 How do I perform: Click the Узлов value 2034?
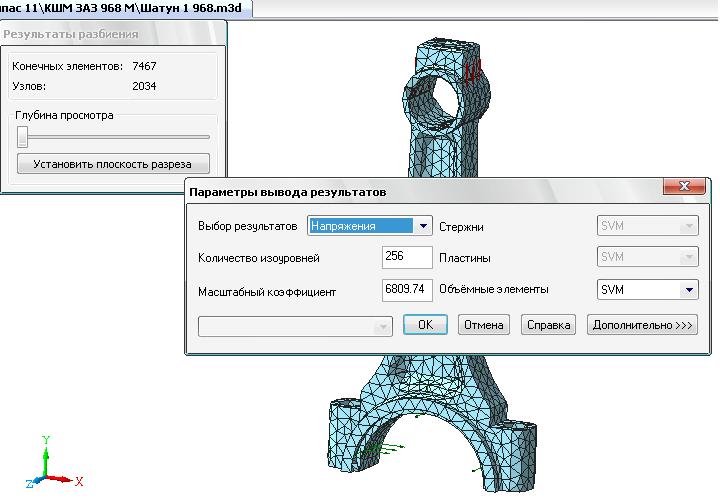click(144, 86)
